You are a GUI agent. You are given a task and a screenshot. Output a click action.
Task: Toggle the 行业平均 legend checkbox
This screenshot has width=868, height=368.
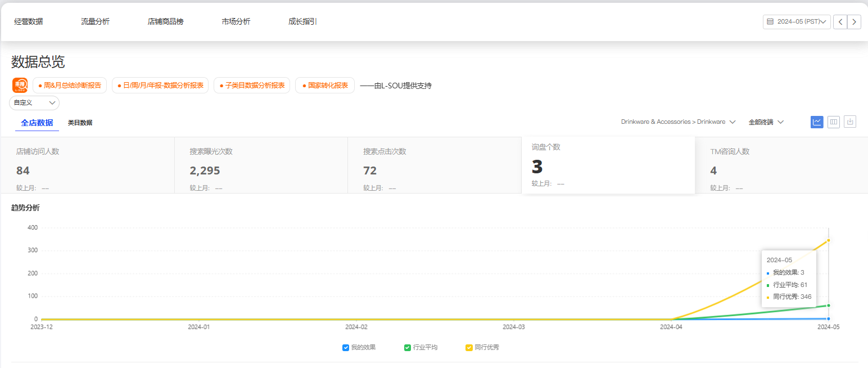(x=408, y=348)
